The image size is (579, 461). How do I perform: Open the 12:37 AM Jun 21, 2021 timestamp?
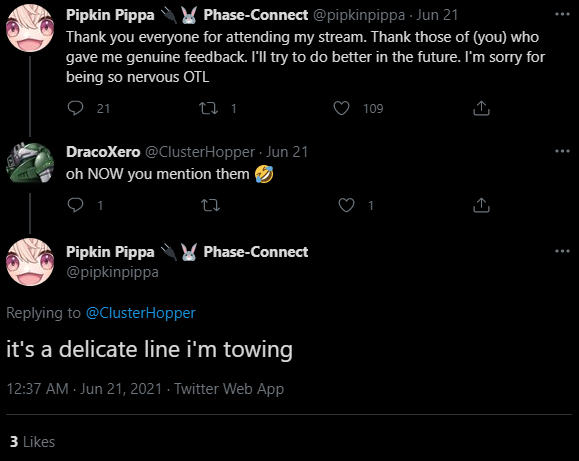[x=84, y=389]
